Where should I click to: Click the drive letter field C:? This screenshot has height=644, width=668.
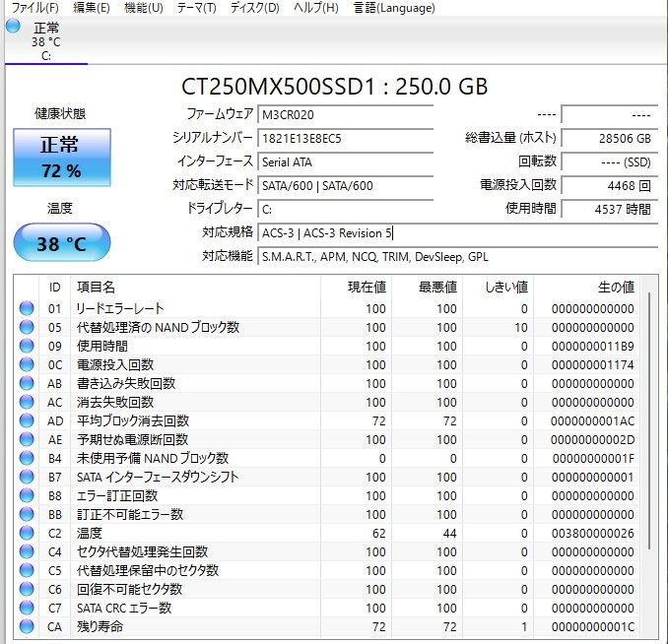click(x=346, y=210)
